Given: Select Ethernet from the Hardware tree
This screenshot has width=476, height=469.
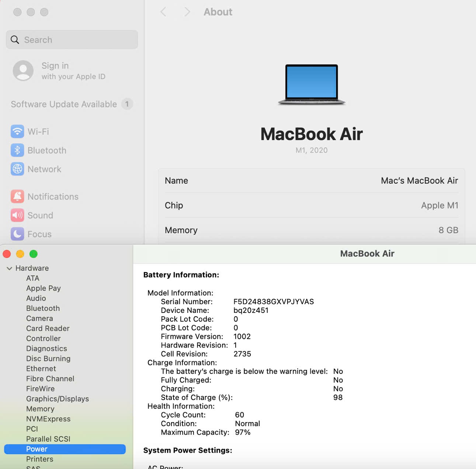Looking at the screenshot, I should (x=41, y=369).
